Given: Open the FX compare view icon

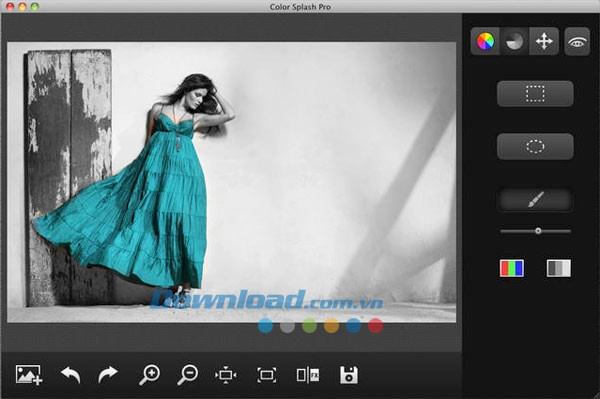Looking at the screenshot, I should tap(308, 375).
